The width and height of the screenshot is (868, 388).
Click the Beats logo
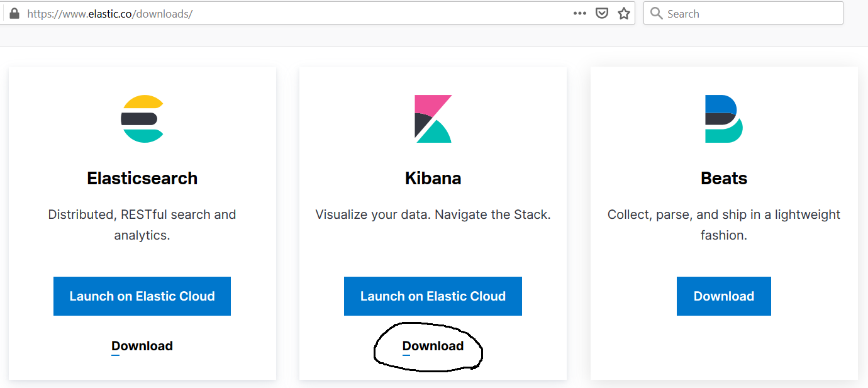(x=724, y=118)
